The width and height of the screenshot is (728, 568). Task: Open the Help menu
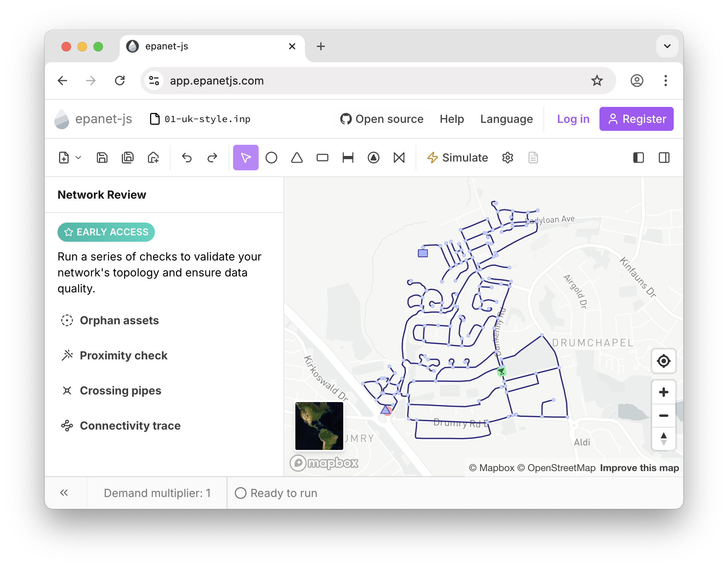pyautogui.click(x=451, y=119)
